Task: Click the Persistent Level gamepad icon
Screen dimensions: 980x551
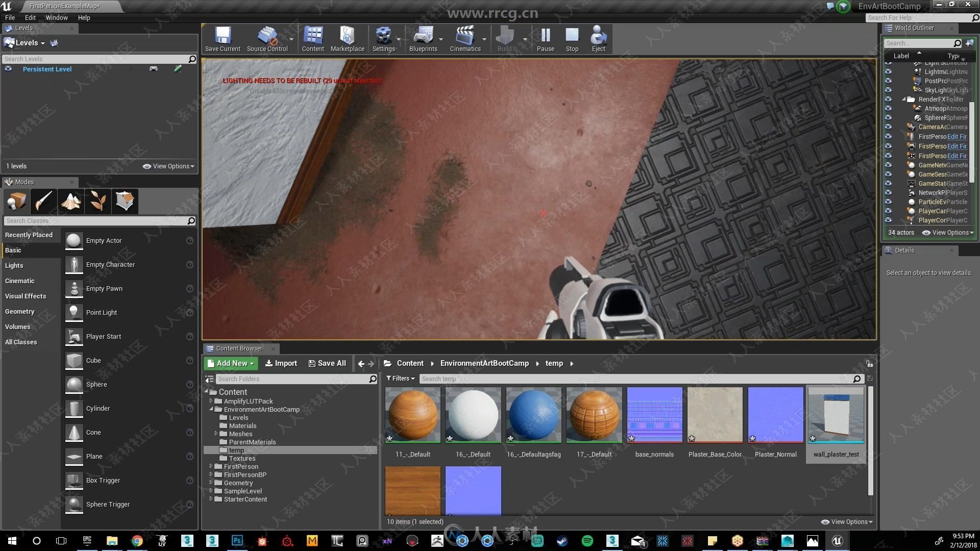Action: coord(153,69)
